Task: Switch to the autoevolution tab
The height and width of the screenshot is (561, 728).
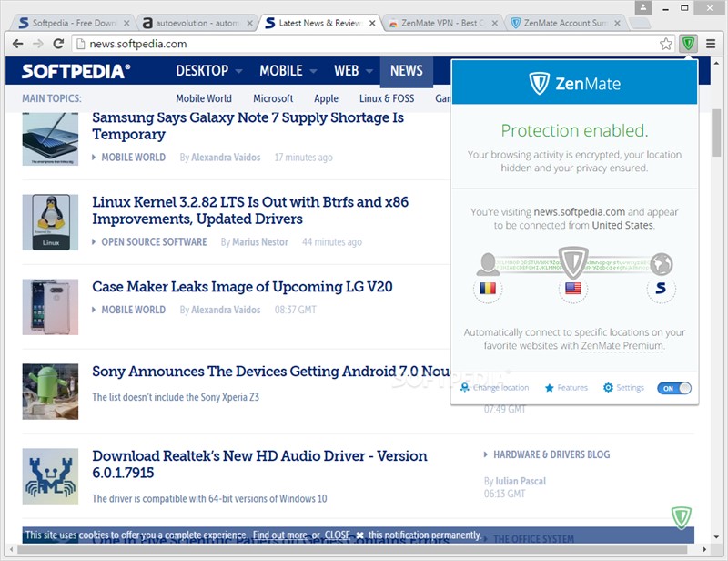Action: 197,23
